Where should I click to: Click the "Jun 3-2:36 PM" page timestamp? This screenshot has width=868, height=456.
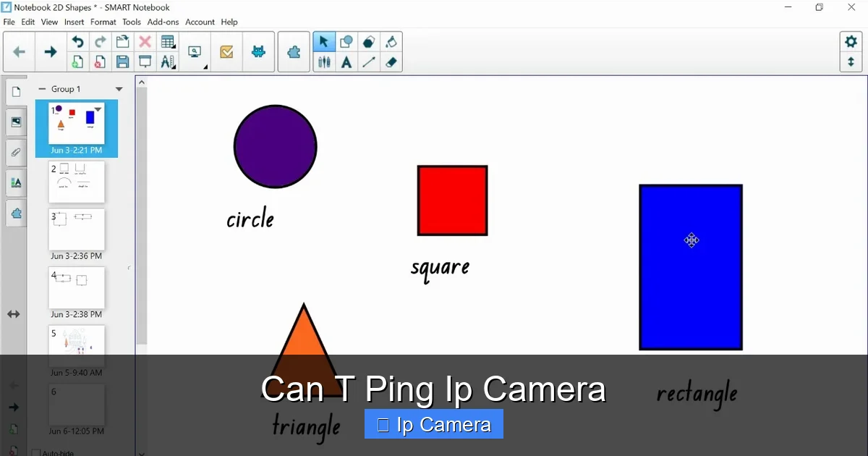pos(76,256)
